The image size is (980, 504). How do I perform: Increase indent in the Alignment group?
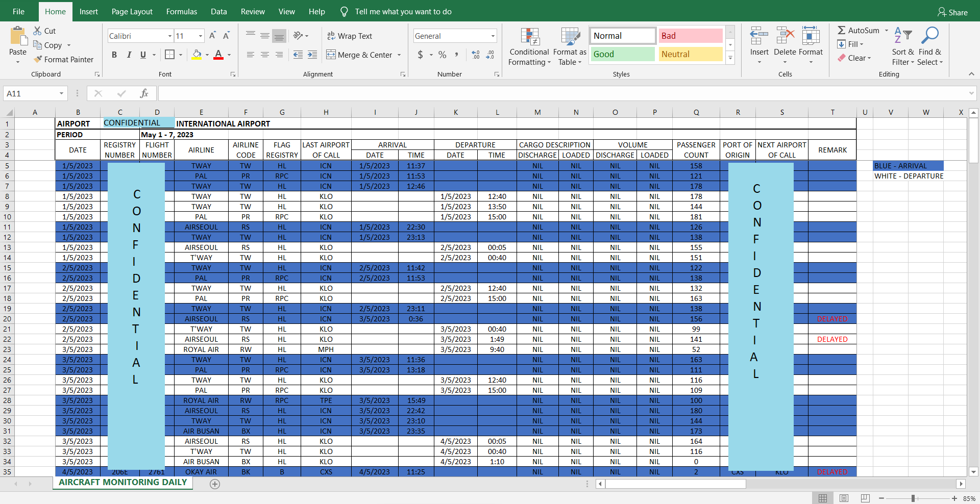tap(312, 55)
